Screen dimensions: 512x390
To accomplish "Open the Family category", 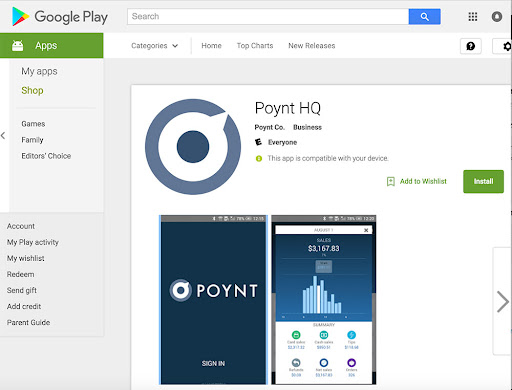I will [x=32, y=140].
